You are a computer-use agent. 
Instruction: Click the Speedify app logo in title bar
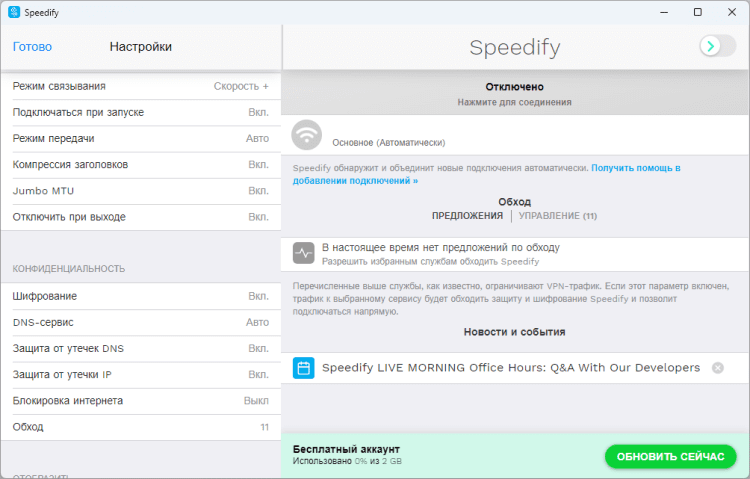pyautogui.click(x=14, y=12)
